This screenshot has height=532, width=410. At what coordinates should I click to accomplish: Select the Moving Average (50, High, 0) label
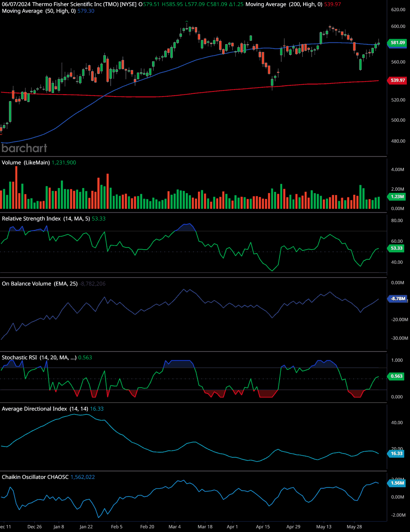pyautogui.click(x=39, y=11)
